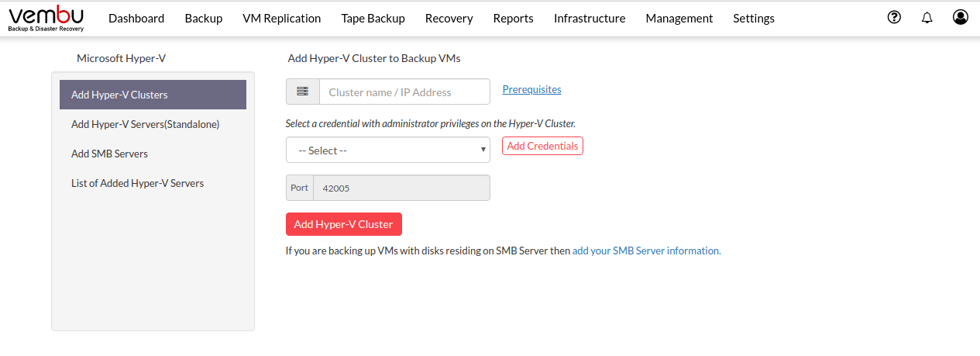Click the Port field showing 42005
This screenshot has width=980, height=356.
401,188
